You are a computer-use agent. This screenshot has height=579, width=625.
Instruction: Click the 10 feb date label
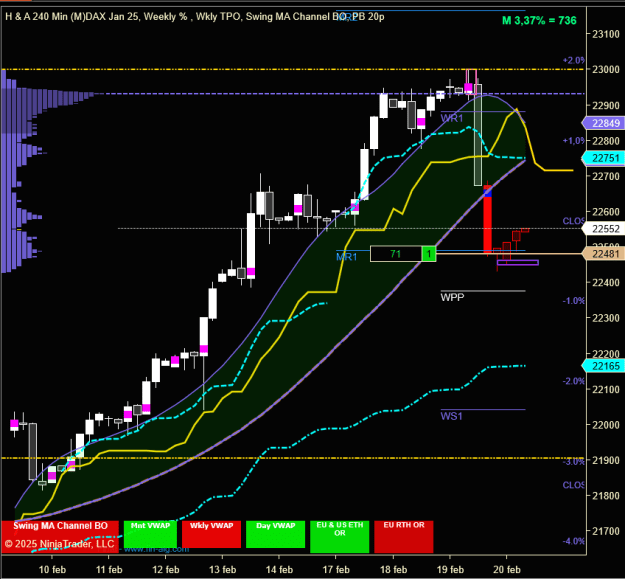[x=52, y=569]
